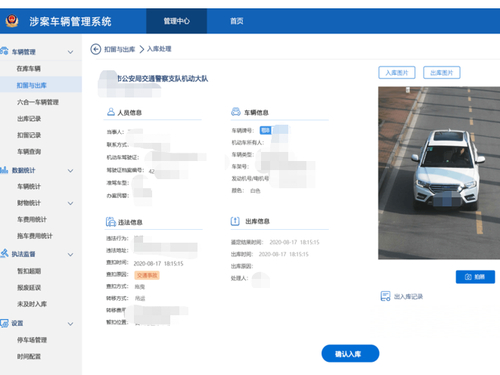Click the back arrow circle icon
500x375 pixels.
click(96, 49)
